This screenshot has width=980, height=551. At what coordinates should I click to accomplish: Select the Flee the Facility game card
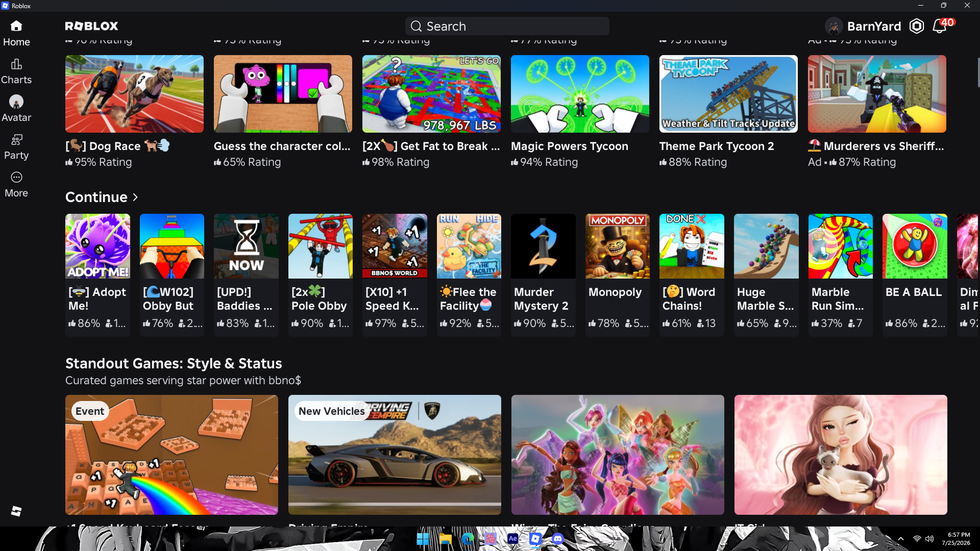469,274
